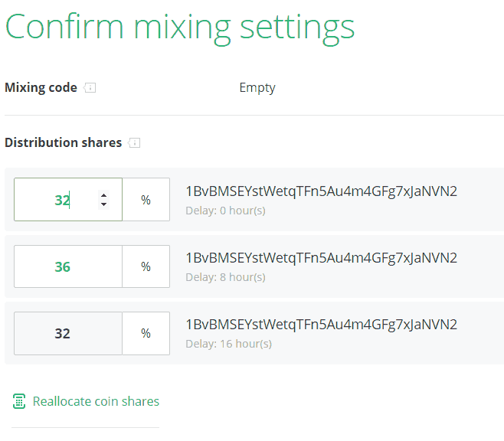Select the address with 0 hour delay

coord(321,191)
